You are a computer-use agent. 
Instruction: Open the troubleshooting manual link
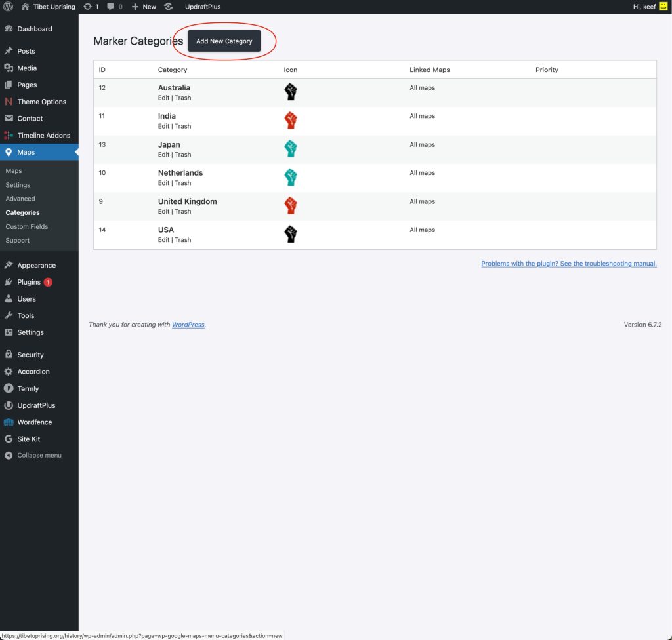click(569, 264)
